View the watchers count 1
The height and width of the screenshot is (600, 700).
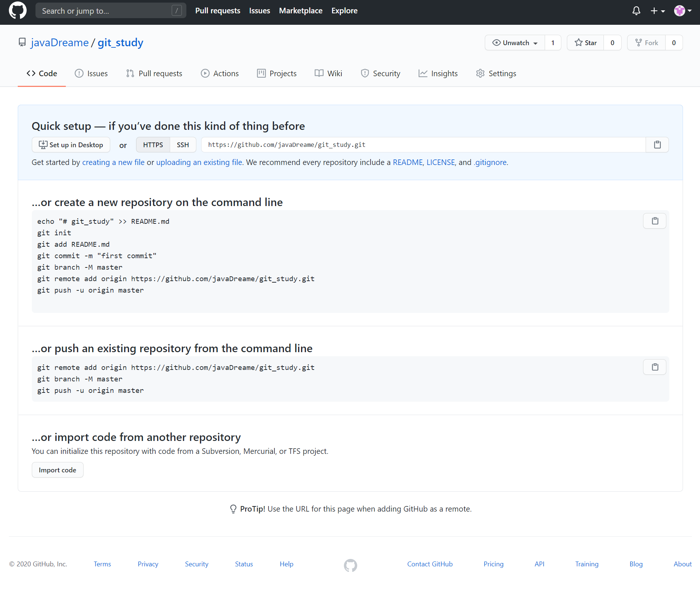(x=553, y=43)
